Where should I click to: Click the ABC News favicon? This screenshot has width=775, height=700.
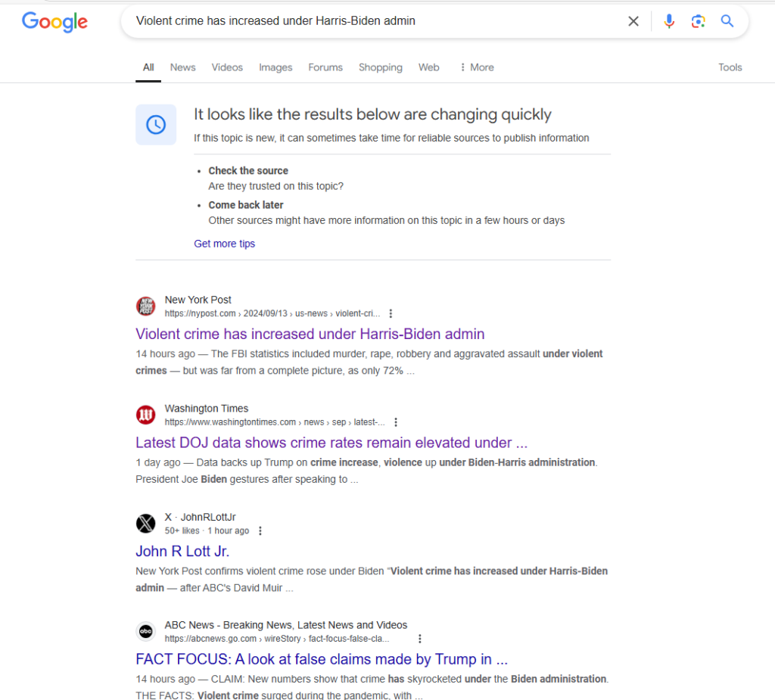coord(145,631)
